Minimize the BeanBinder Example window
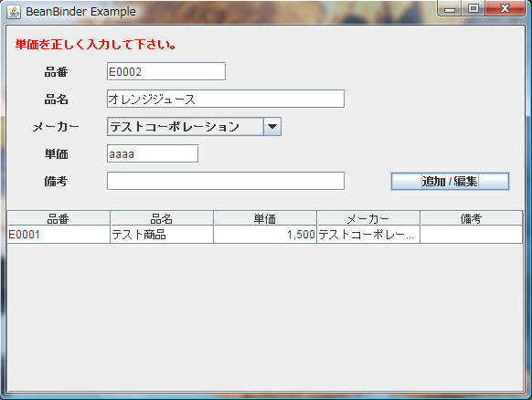The image size is (532, 400). point(450,8)
